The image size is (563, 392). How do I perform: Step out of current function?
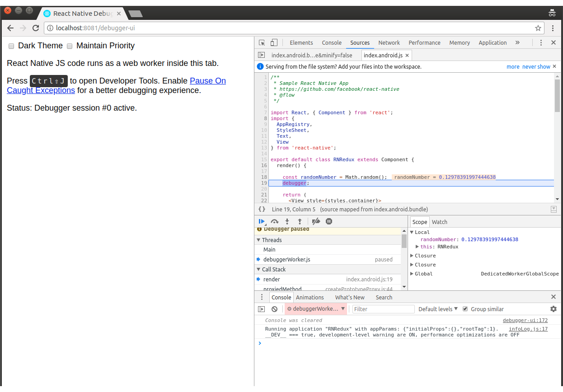[x=300, y=221]
